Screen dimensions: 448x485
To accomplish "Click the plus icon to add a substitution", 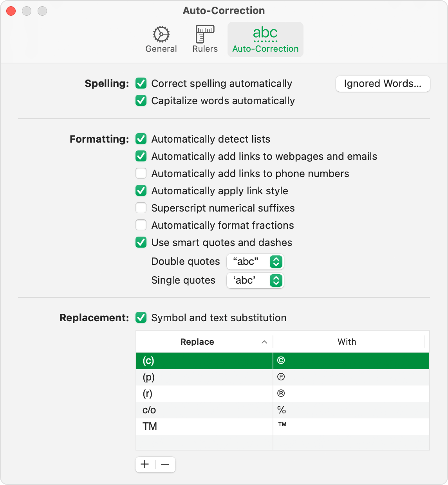I will [x=145, y=464].
